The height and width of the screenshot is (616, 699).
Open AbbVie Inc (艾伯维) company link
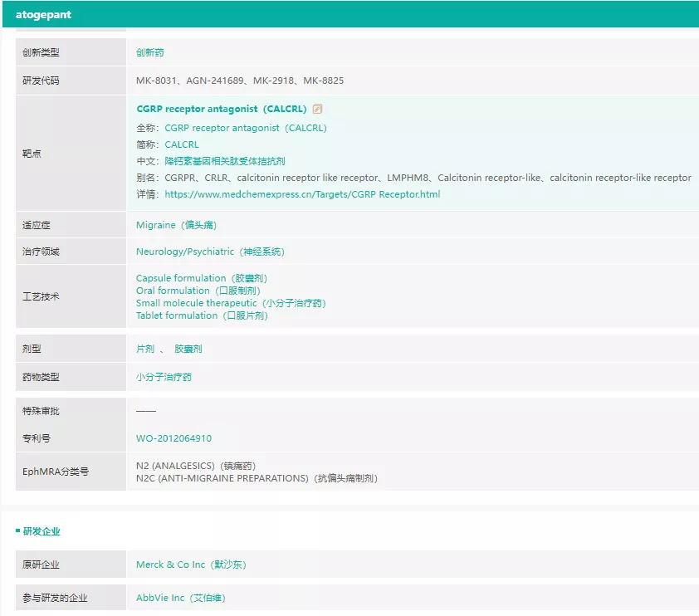tap(180, 598)
